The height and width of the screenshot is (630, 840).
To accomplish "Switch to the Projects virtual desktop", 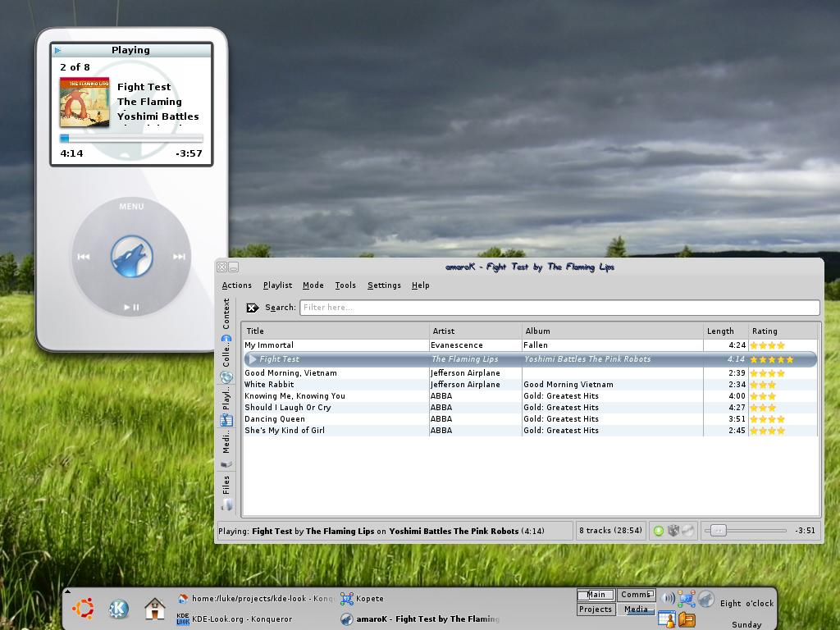I will (596, 609).
